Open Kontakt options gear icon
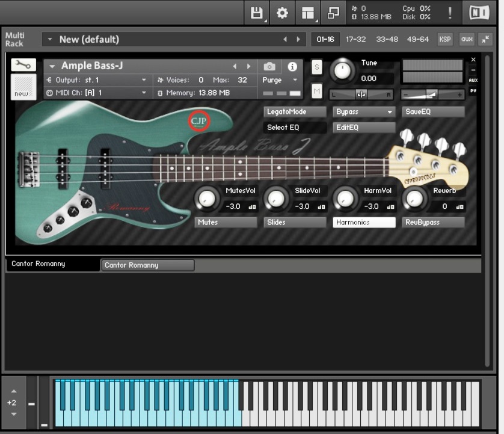The height and width of the screenshot is (434, 504). (282, 13)
